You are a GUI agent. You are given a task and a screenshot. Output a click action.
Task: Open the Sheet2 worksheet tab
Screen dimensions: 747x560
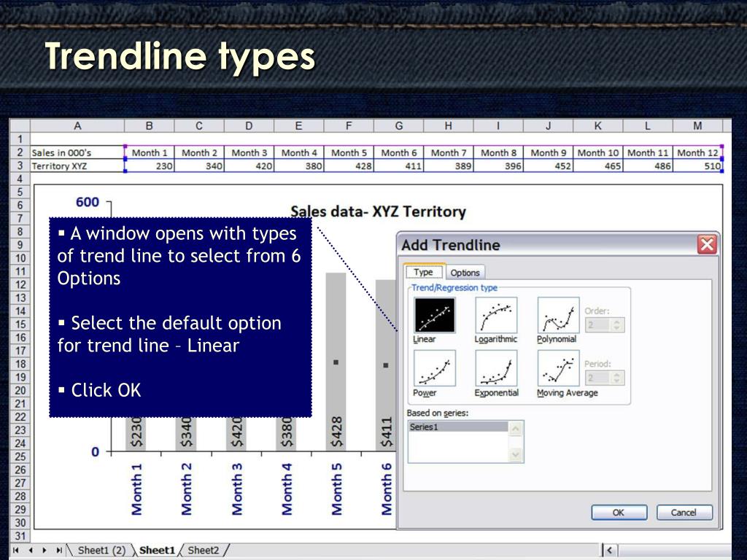204,551
